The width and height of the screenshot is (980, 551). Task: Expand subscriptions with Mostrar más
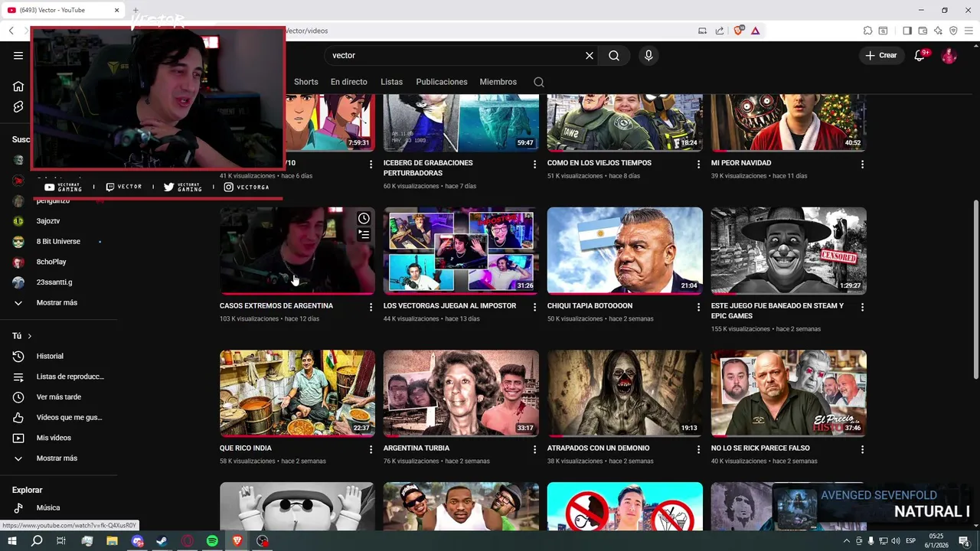click(x=58, y=302)
